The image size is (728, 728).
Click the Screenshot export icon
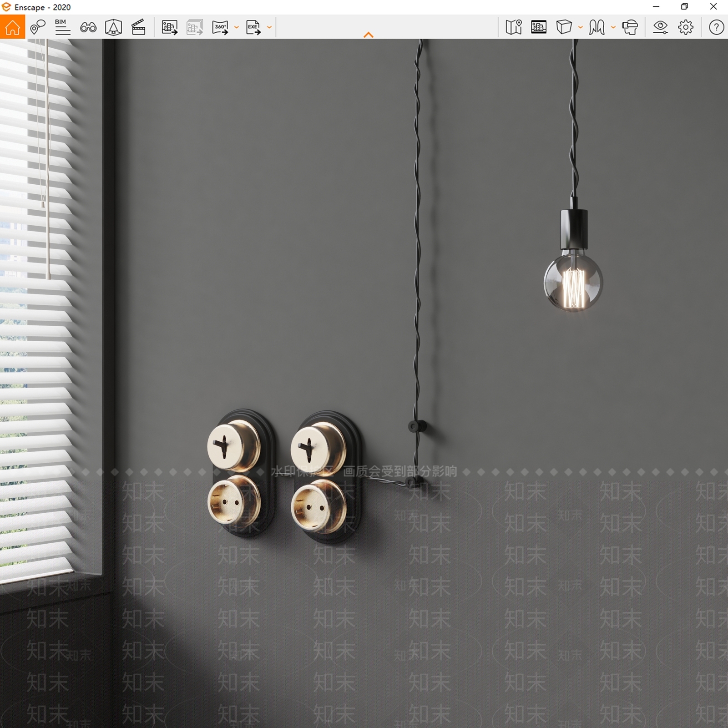tap(170, 27)
